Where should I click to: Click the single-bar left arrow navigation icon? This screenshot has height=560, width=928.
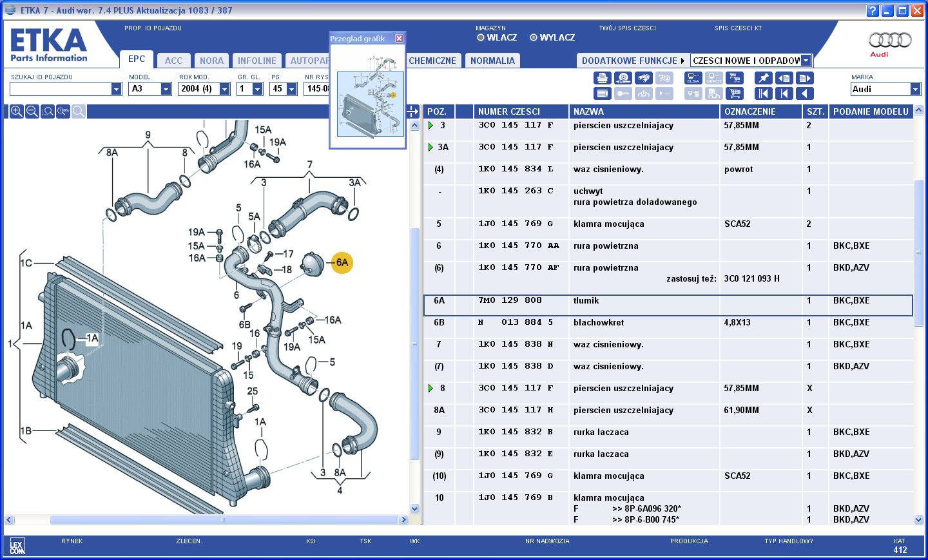(x=784, y=93)
